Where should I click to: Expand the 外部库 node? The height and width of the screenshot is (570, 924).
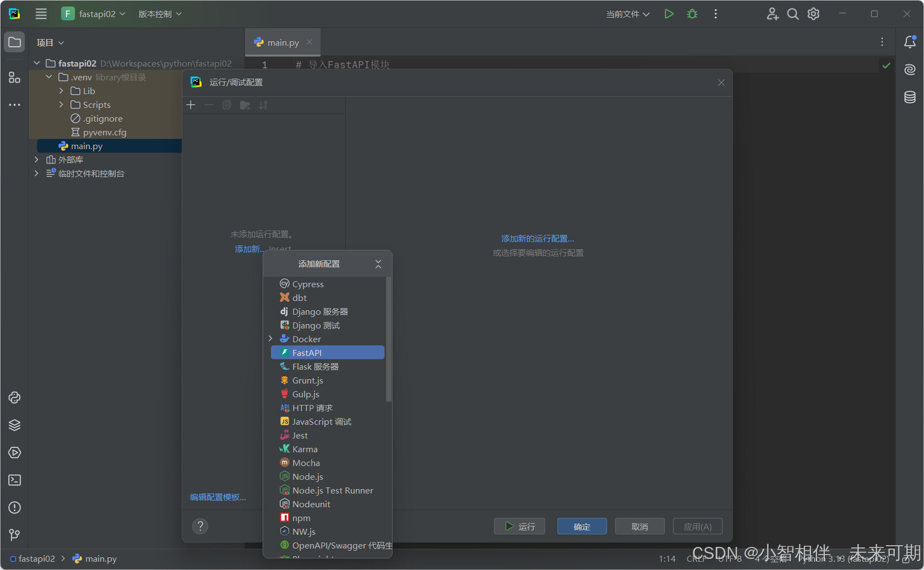(36, 160)
